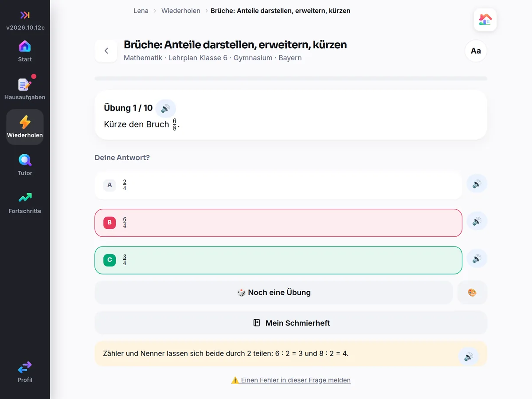Open Mein Schmierheft
The width and height of the screenshot is (532, 399).
click(x=291, y=323)
